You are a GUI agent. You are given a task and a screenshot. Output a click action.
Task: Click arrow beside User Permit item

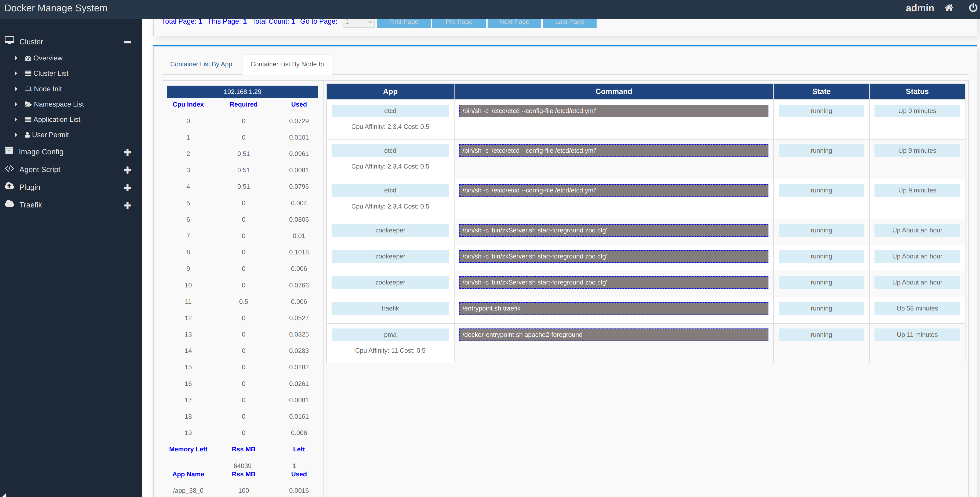[16, 135]
